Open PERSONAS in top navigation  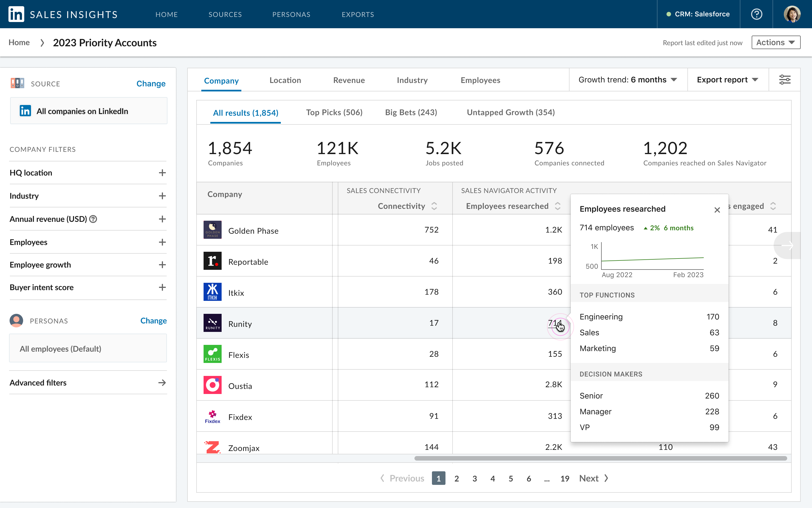click(x=291, y=14)
